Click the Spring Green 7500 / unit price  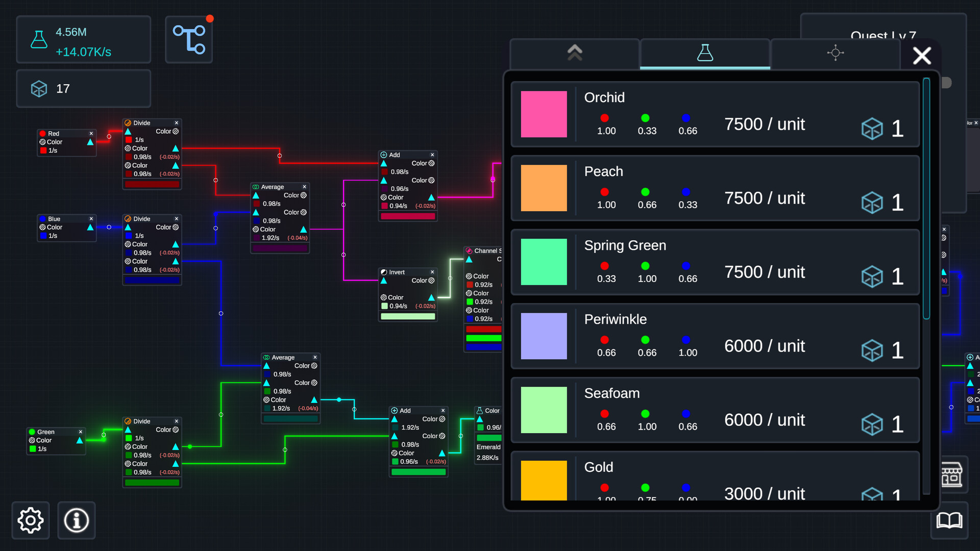tap(765, 272)
